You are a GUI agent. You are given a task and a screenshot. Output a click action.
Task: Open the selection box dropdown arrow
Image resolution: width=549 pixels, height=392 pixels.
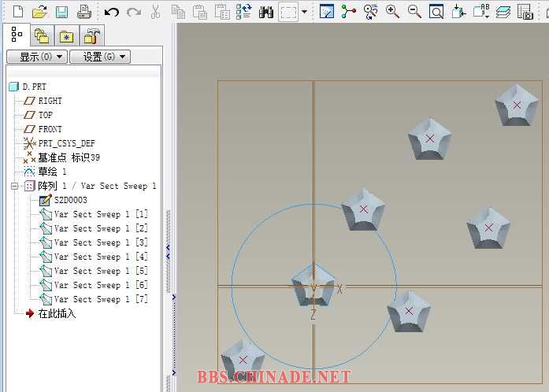pos(304,12)
